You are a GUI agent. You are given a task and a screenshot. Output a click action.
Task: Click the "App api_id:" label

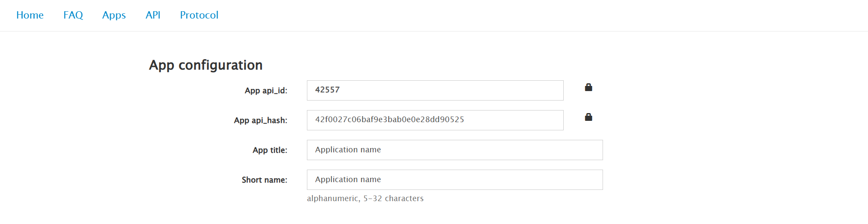point(266,91)
